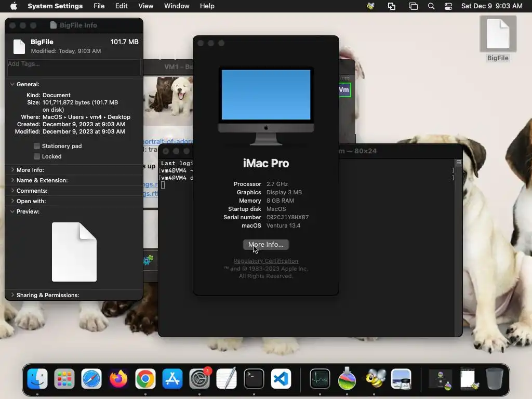The height and width of the screenshot is (399, 532).
Task: Launch Visual Studio Code from the dock
Action: pyautogui.click(x=281, y=379)
